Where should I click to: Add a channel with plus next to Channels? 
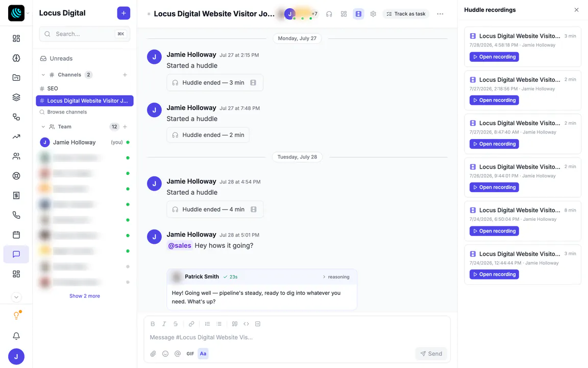125,75
